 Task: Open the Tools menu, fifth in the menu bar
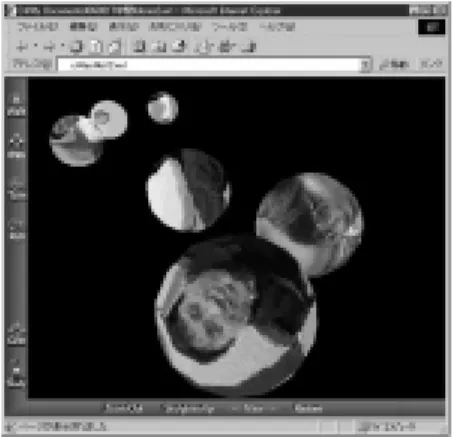click(x=230, y=27)
